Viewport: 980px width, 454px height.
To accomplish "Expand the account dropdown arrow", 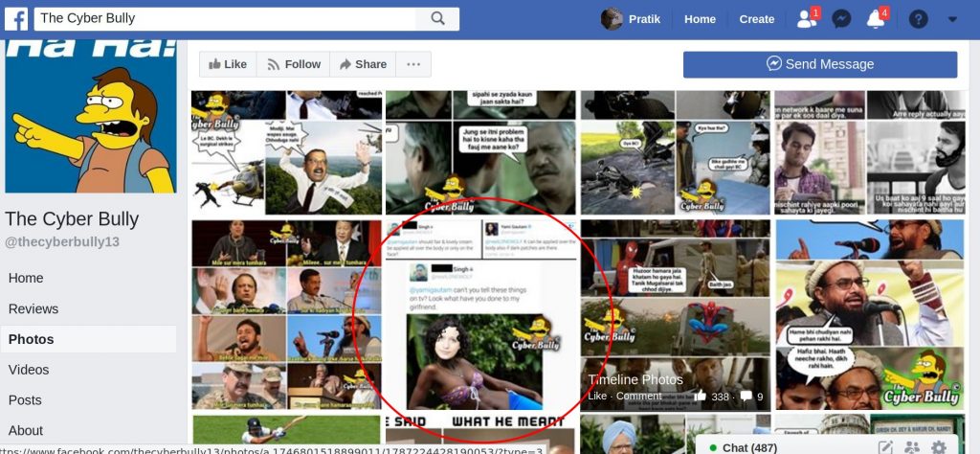I will pyautogui.click(x=952, y=19).
